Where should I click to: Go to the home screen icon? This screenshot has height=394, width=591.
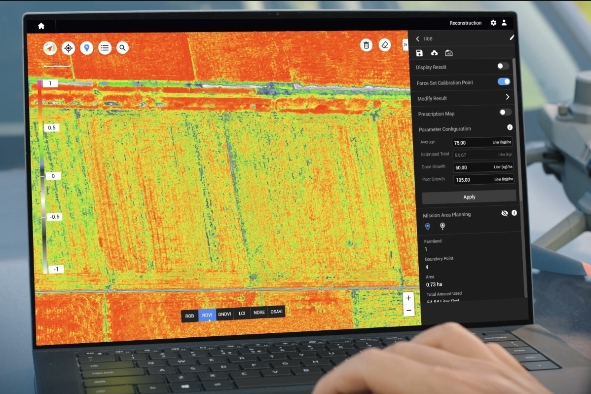(x=41, y=26)
